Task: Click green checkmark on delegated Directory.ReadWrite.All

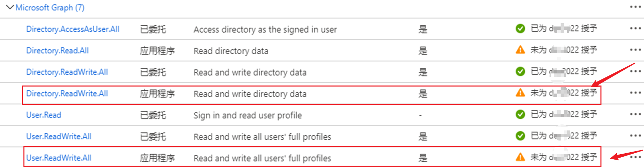Action: [520, 71]
